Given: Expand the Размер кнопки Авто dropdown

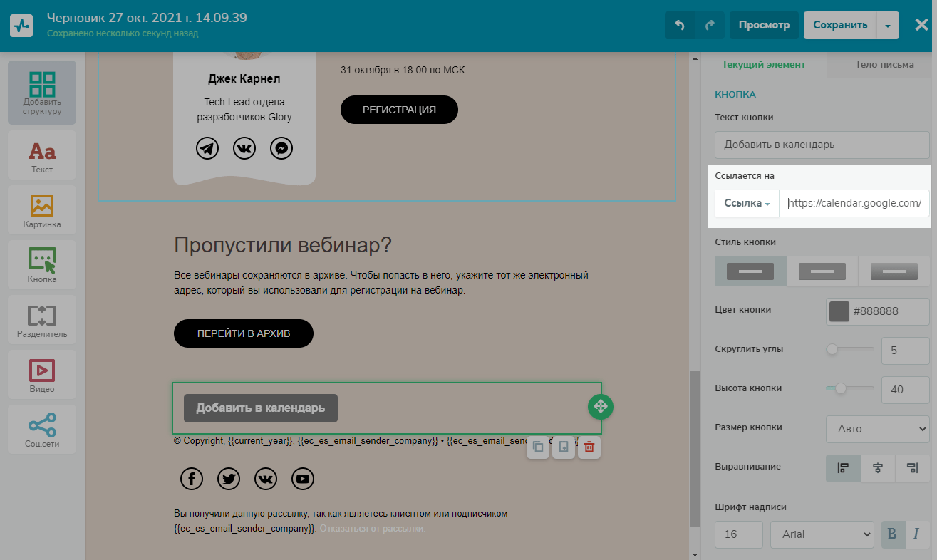Looking at the screenshot, I should tap(877, 429).
